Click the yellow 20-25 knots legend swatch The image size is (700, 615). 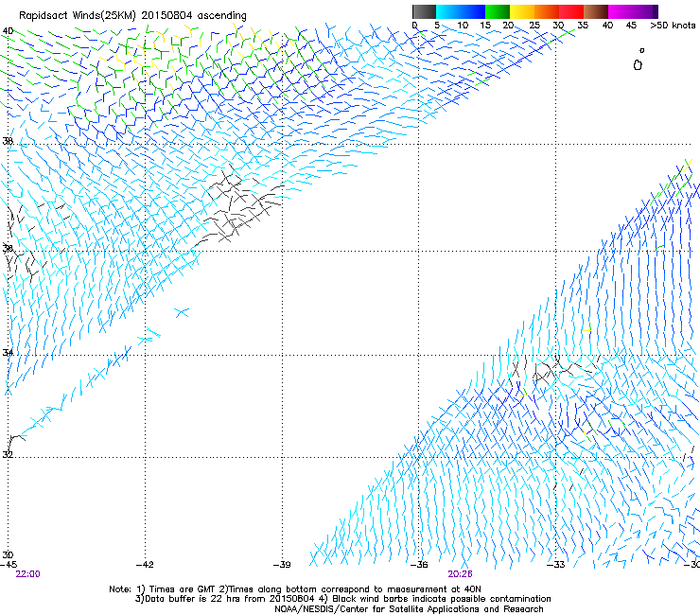[522, 11]
